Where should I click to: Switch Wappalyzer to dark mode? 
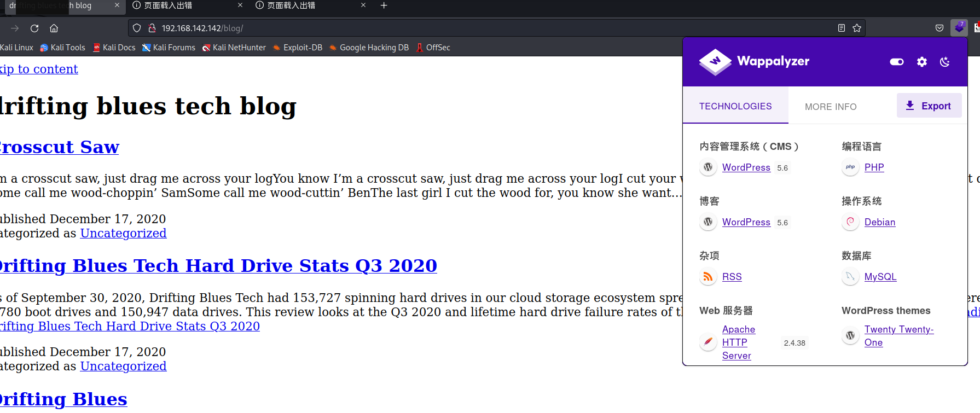click(x=944, y=62)
